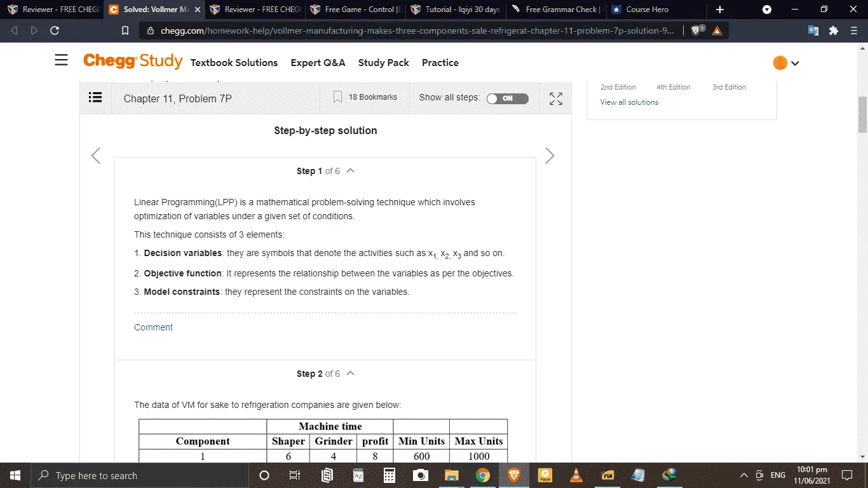Click the ENG language indicator
This screenshot has width=868, height=488.
tap(778, 475)
